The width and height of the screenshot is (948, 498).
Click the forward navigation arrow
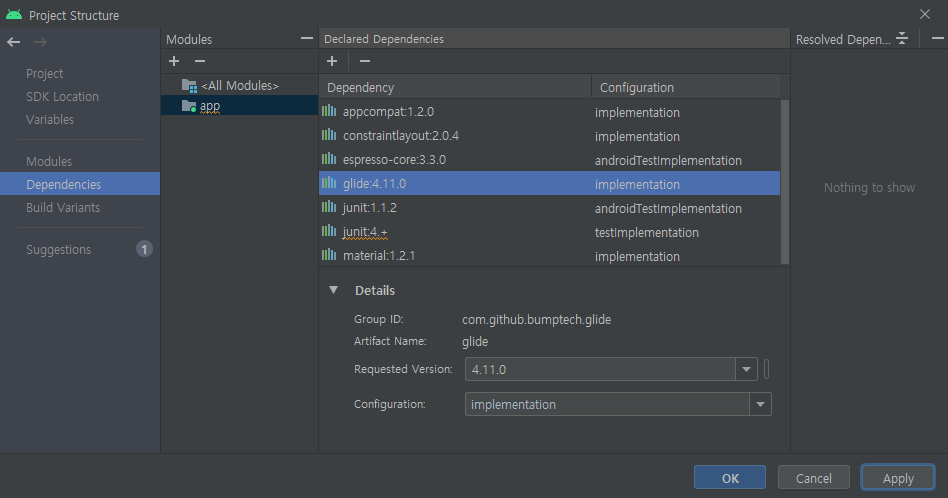pos(40,42)
